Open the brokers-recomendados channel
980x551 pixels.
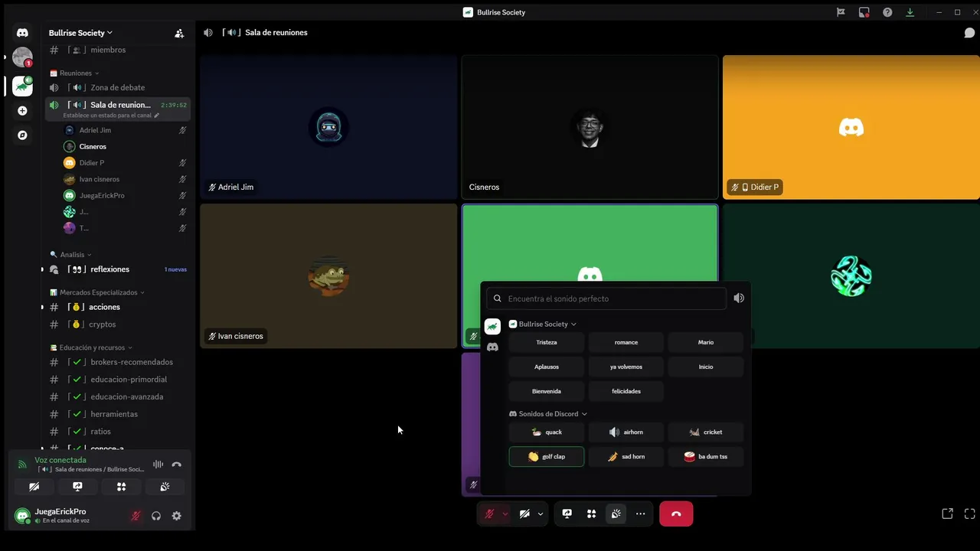click(x=117, y=362)
